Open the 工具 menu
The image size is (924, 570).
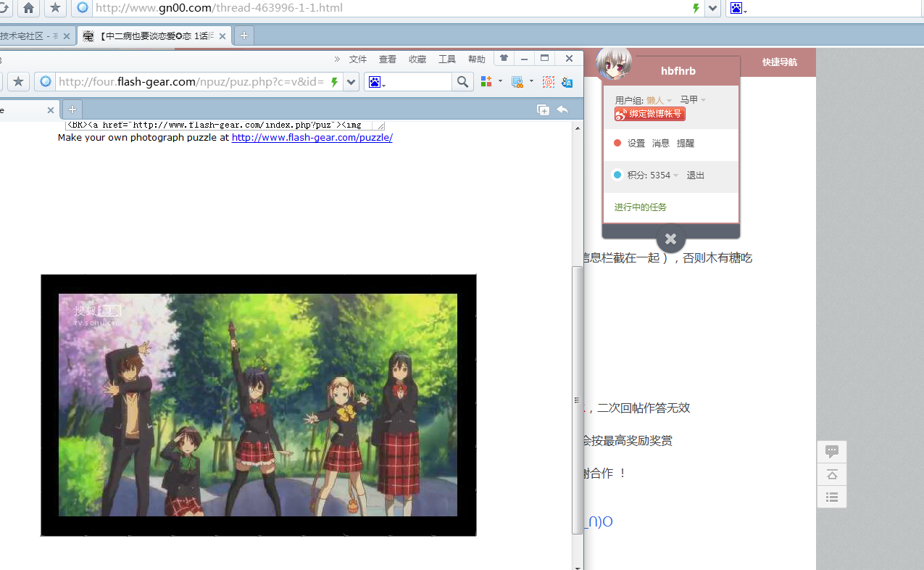[447, 59]
